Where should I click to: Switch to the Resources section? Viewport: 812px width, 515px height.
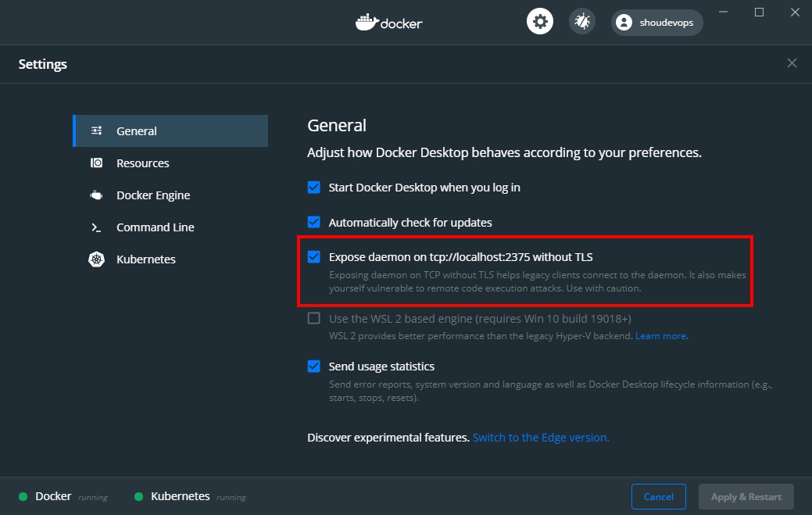[171, 163]
